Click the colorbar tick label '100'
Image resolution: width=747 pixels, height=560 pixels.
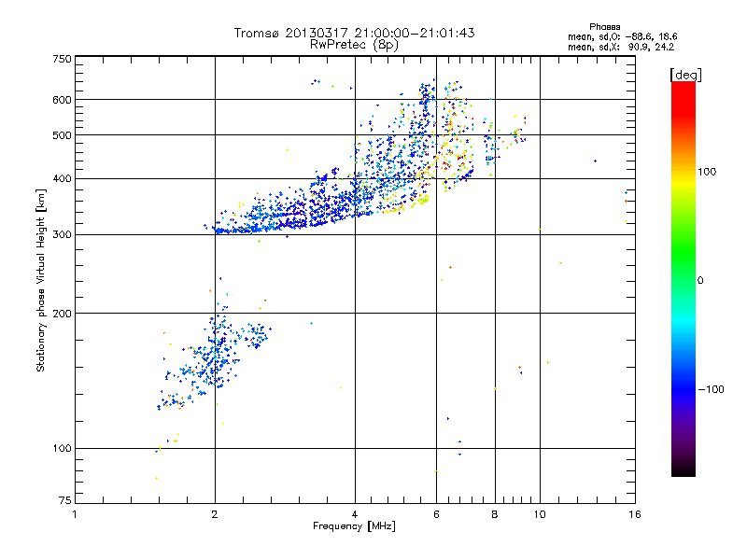(707, 172)
